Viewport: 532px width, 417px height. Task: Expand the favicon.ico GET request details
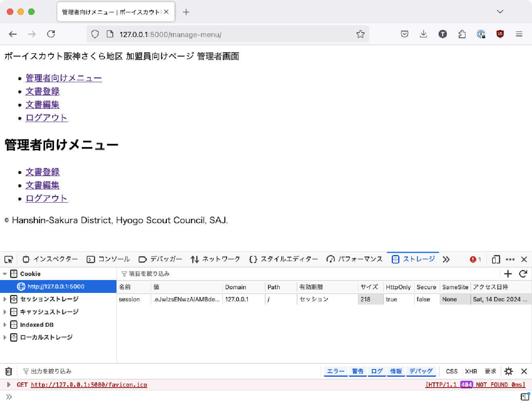point(9,384)
